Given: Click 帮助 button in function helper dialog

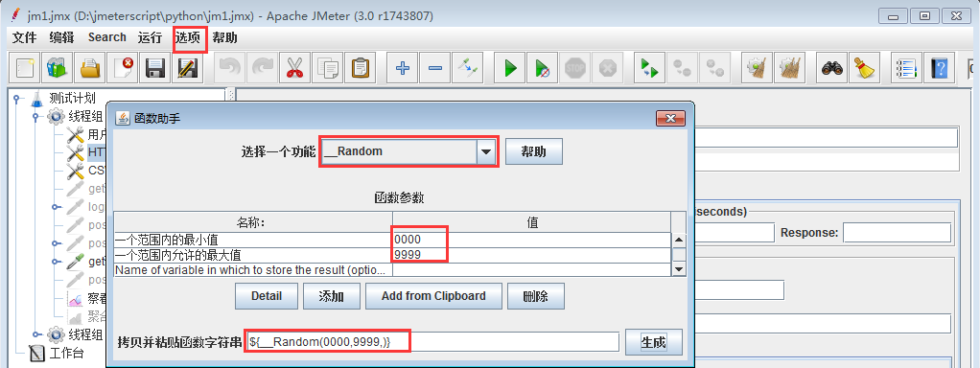Looking at the screenshot, I should 534,151.
